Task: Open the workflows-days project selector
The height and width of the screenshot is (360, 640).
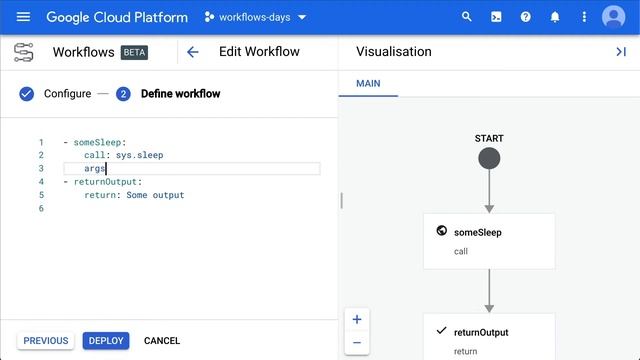Action: coord(256,17)
